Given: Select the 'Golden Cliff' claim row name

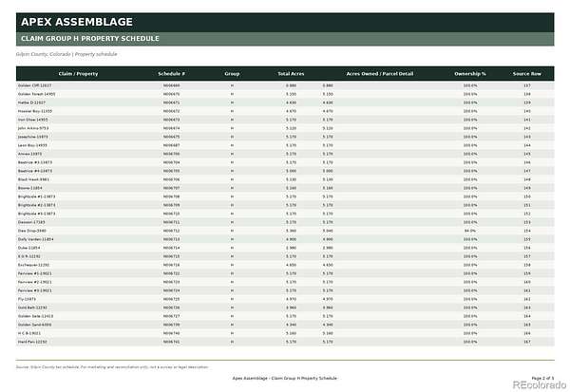Looking at the screenshot, I should pos(34,85).
